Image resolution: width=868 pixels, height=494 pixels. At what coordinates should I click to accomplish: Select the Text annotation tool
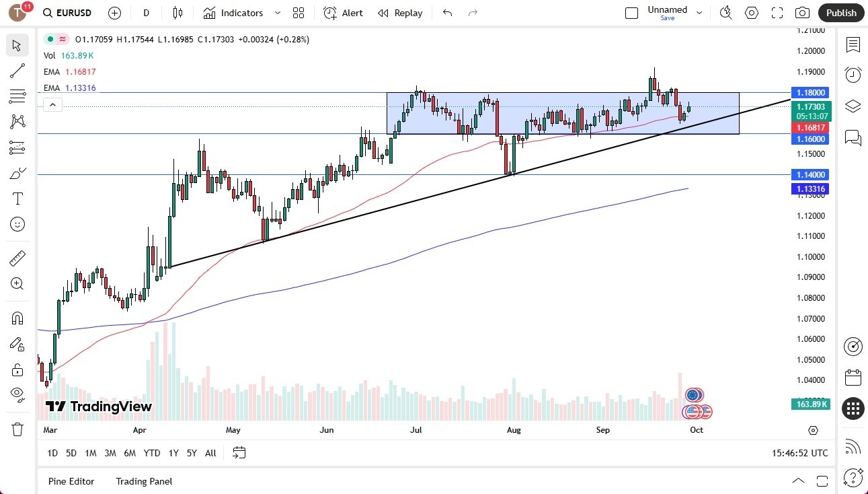(17, 198)
